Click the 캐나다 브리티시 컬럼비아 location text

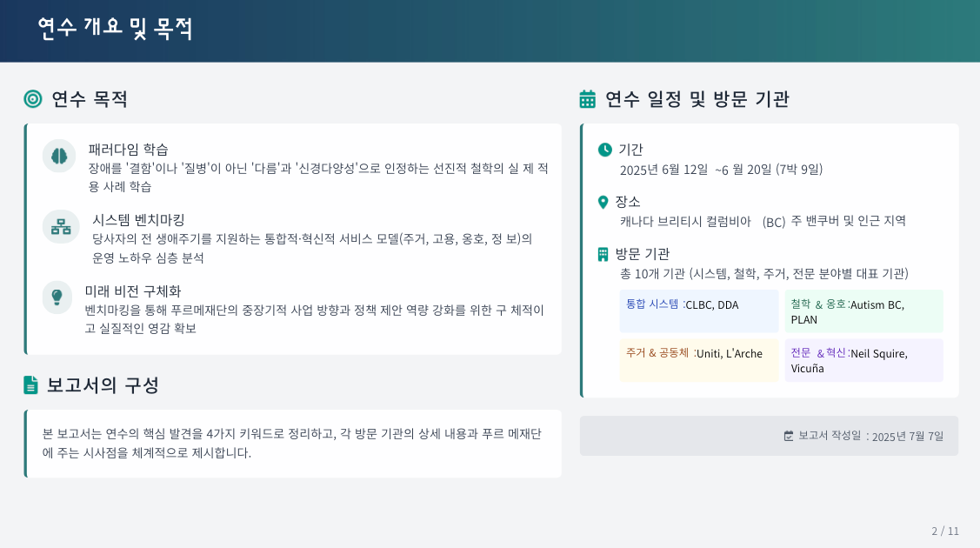(x=763, y=221)
